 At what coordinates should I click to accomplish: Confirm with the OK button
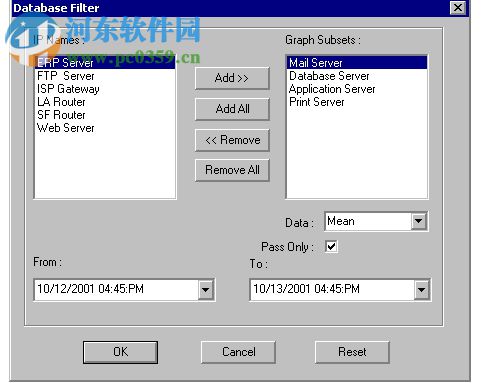click(120, 352)
